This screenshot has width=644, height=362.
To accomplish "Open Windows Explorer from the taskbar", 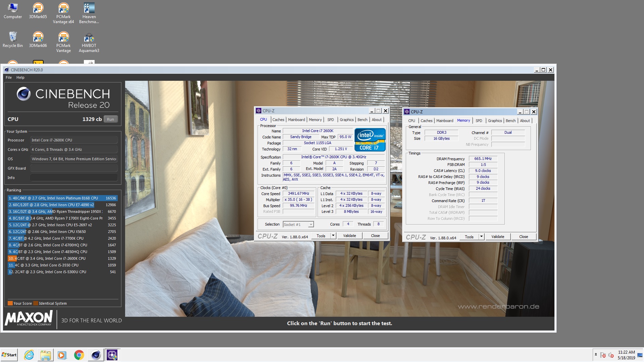I will click(46, 355).
